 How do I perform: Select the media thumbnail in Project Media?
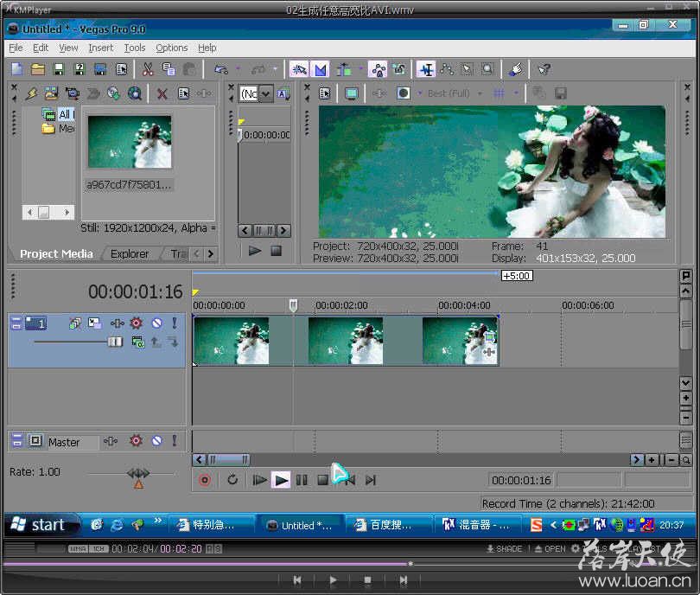(x=130, y=142)
